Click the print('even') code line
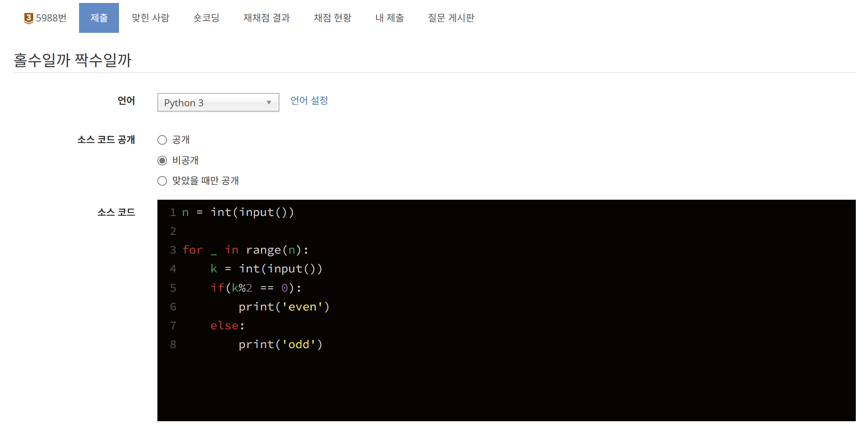 point(284,307)
